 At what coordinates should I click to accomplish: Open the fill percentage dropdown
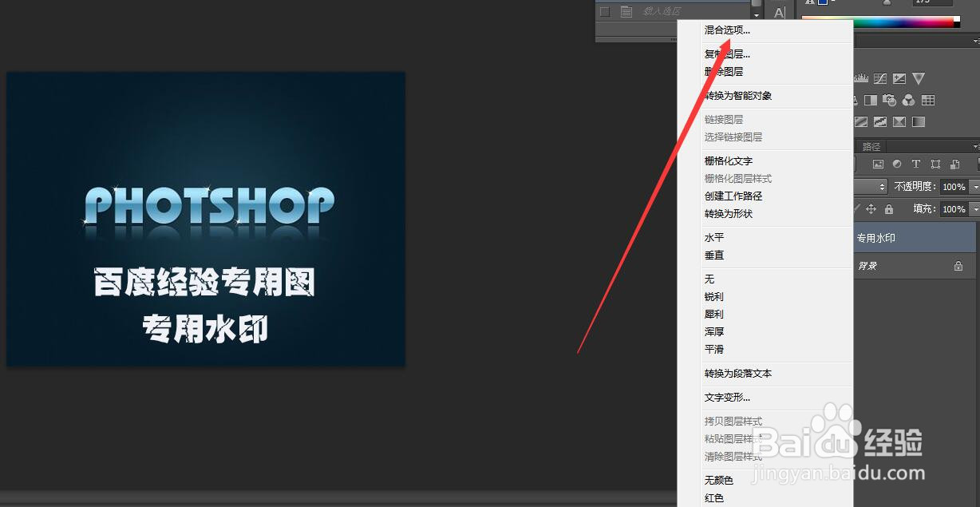(975, 209)
